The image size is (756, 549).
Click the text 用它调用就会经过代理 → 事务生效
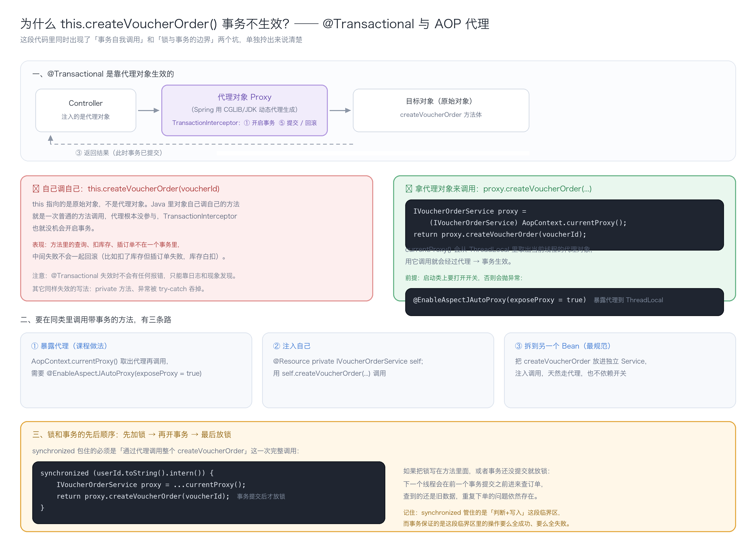[459, 261]
